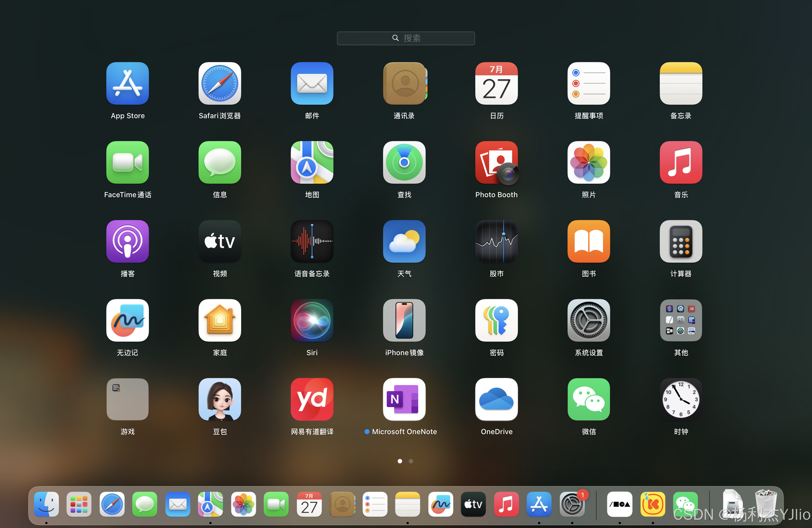The width and height of the screenshot is (812, 528).
Task: Switch to second Launchpad page dot
Action: coord(411,461)
